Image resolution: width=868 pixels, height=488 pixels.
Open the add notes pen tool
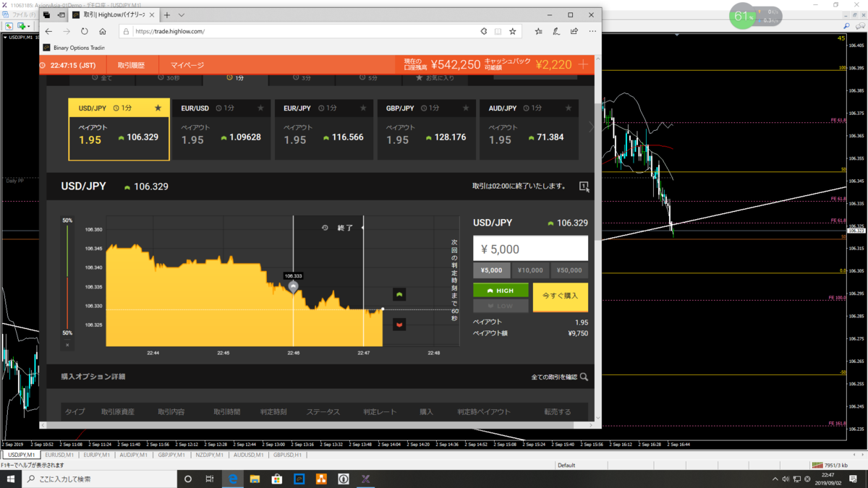(556, 32)
